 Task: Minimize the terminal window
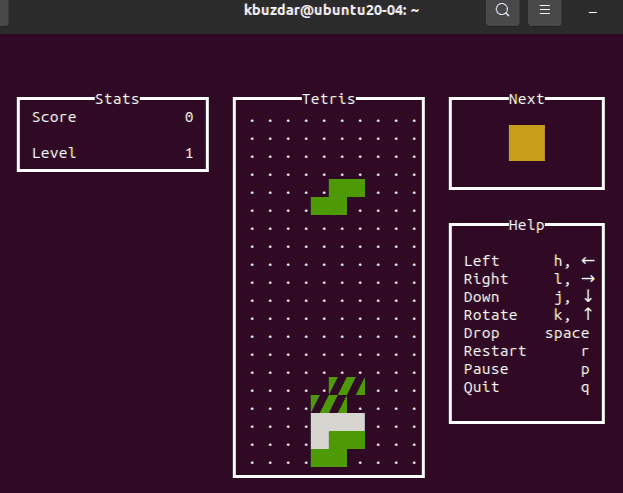click(593, 12)
